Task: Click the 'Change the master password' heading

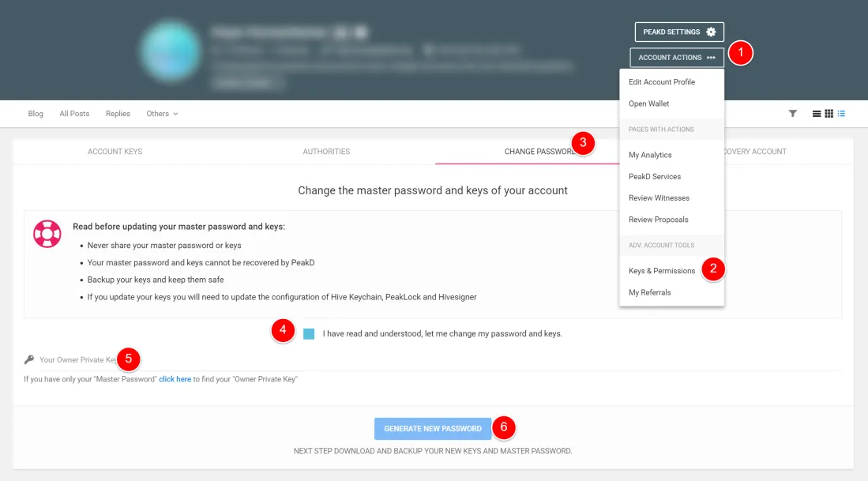Action: click(432, 190)
